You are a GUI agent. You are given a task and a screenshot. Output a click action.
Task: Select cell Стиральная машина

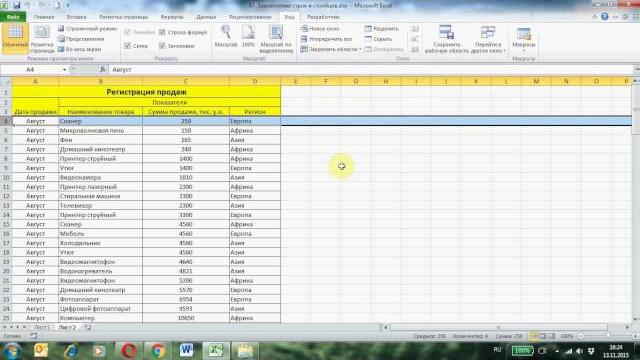coord(101,196)
